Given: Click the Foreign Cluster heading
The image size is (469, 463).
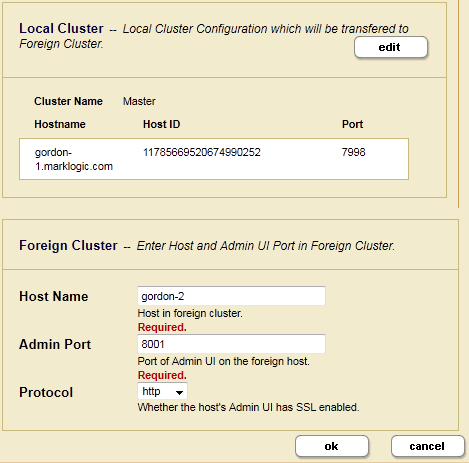Looking at the screenshot, I should [x=68, y=245].
